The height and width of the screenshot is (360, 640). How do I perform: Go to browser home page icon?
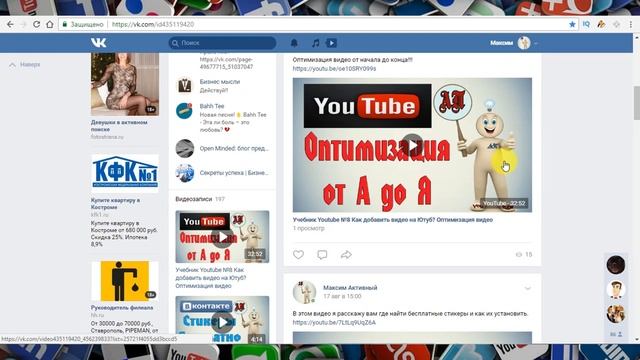(50, 24)
